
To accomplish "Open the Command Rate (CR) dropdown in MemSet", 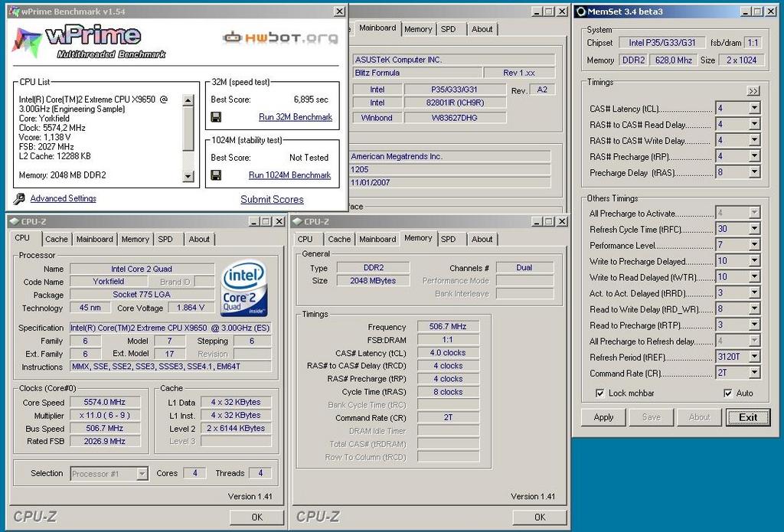I will tap(754, 373).
